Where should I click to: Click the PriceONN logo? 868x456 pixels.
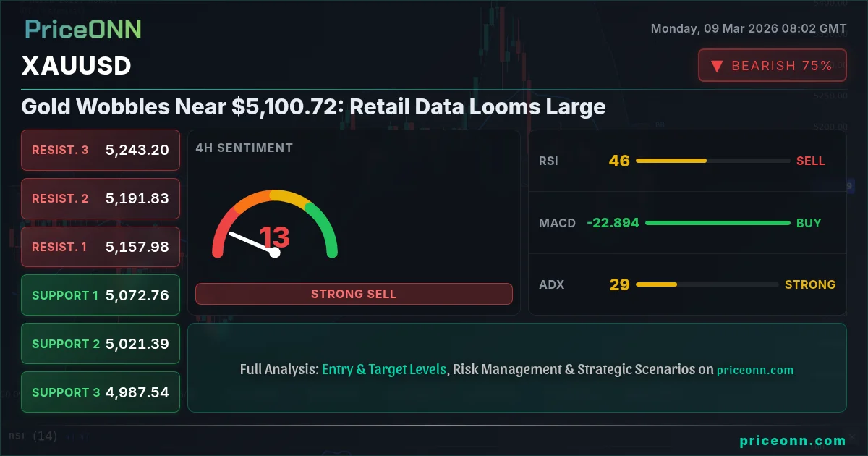pyautogui.click(x=83, y=29)
